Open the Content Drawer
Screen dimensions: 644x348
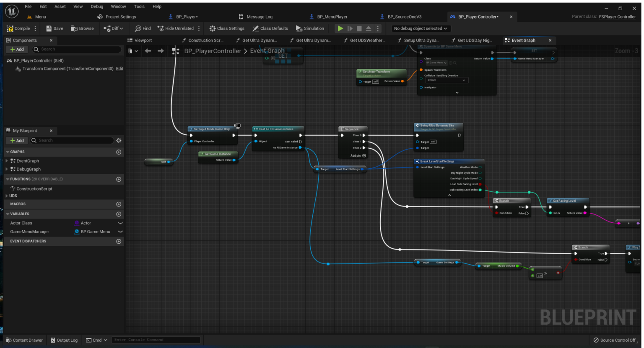(x=24, y=340)
